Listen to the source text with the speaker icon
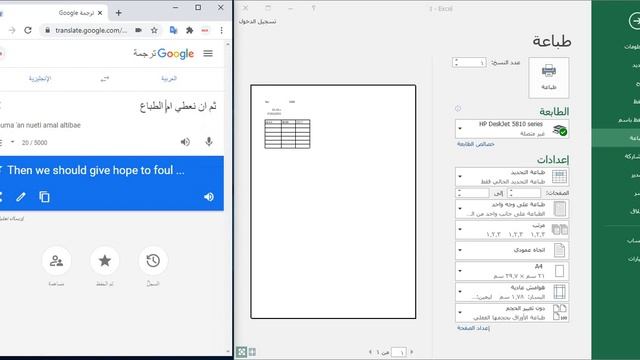Image resolution: width=640 pixels, height=360 pixels. [185, 142]
